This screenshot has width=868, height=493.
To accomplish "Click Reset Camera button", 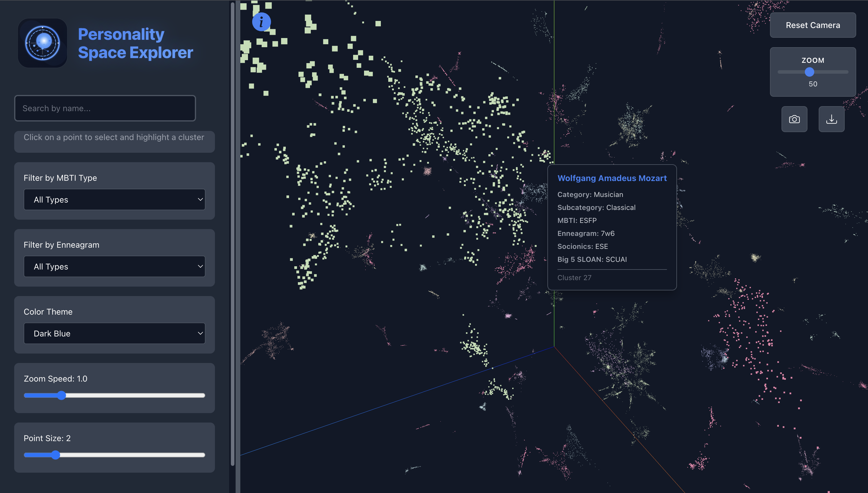I will pyautogui.click(x=813, y=25).
